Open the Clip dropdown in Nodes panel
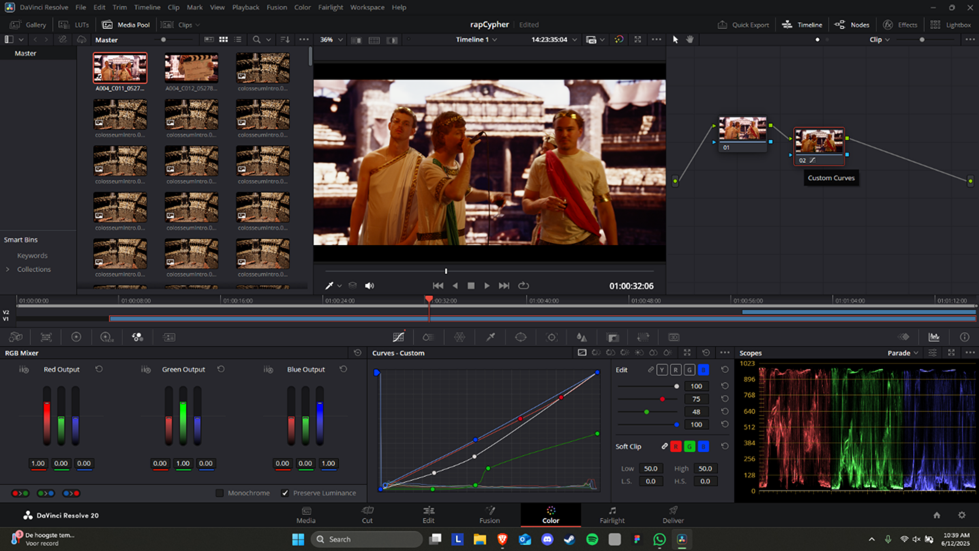 [880, 39]
